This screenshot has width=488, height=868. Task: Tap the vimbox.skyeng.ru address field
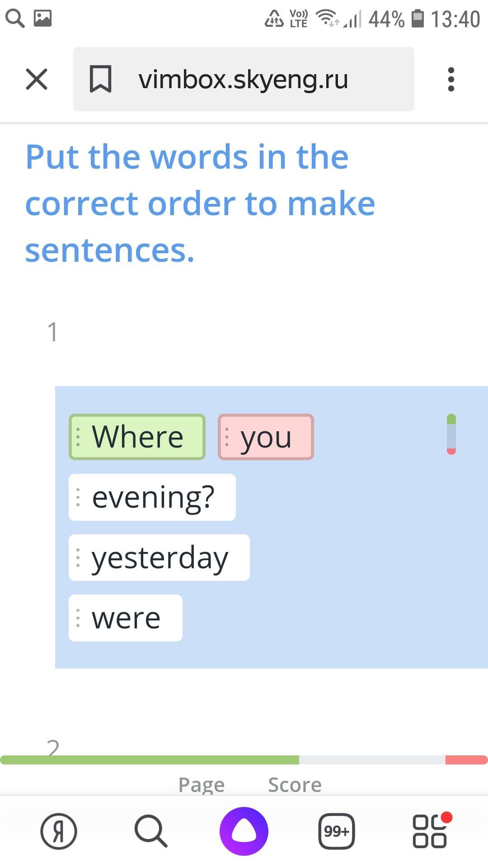pos(243,80)
